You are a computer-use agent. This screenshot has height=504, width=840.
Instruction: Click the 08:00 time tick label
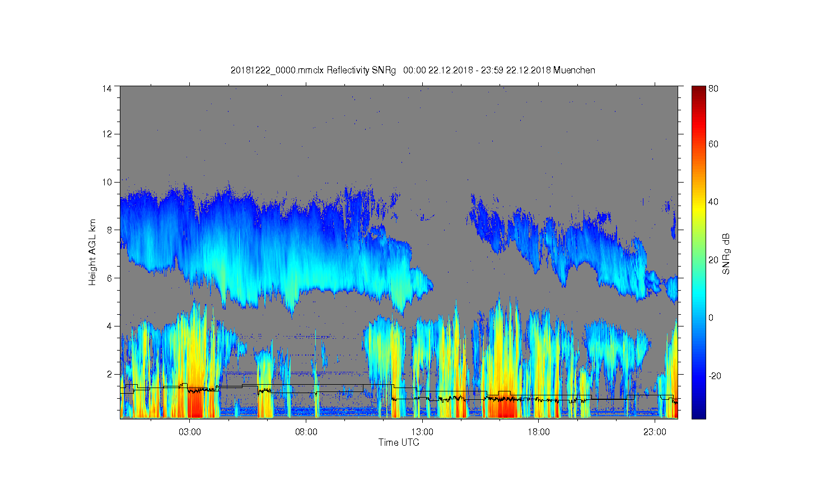(x=306, y=432)
